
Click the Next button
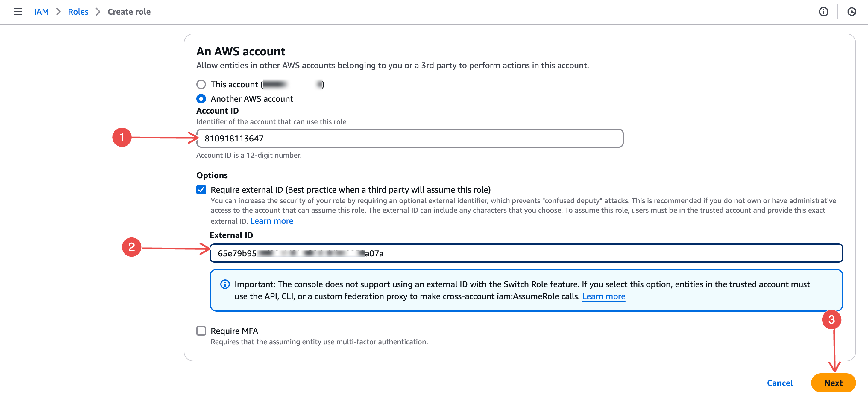(833, 383)
